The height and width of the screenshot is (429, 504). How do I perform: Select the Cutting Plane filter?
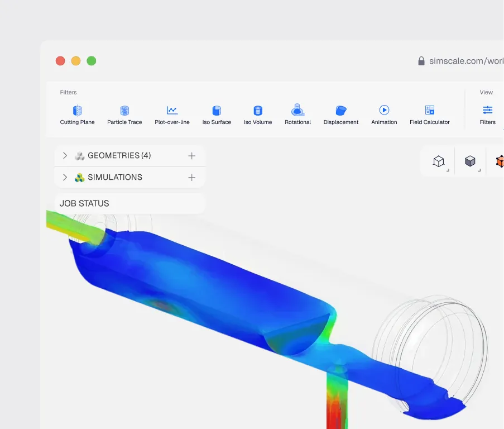point(77,115)
